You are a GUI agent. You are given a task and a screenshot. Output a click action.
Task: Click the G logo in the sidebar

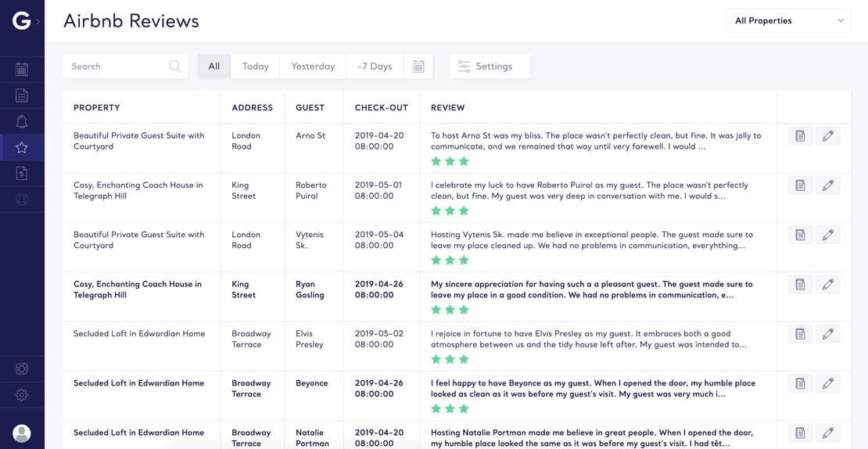tap(22, 21)
